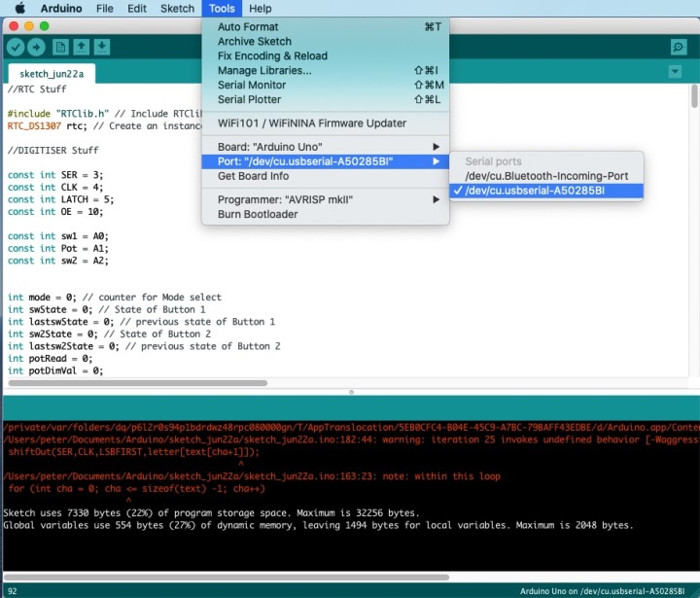This screenshot has width=700, height=598.
Task: Select the sketch_jun22a tab
Action: pyautogui.click(x=52, y=73)
